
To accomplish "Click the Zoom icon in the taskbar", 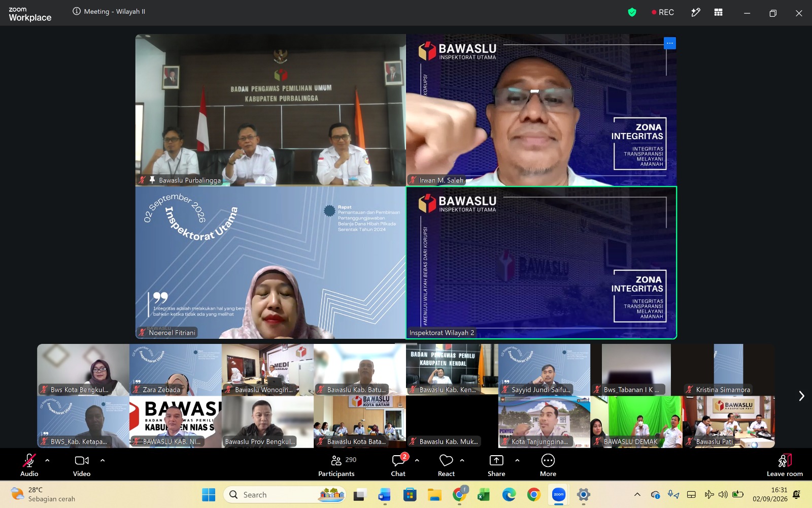I will click(559, 494).
